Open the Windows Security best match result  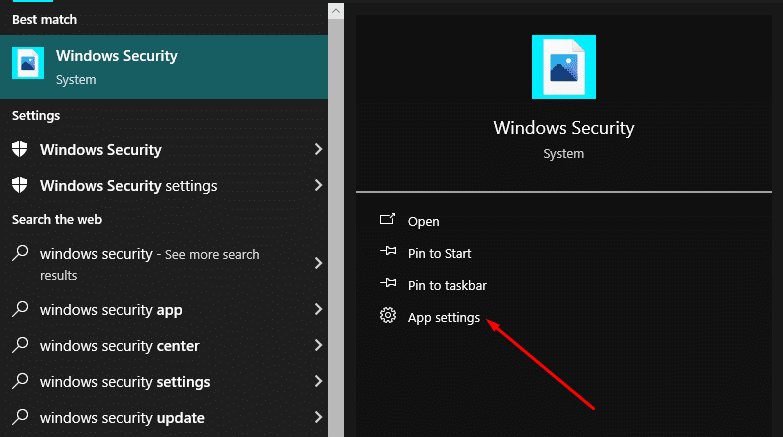[x=164, y=67]
